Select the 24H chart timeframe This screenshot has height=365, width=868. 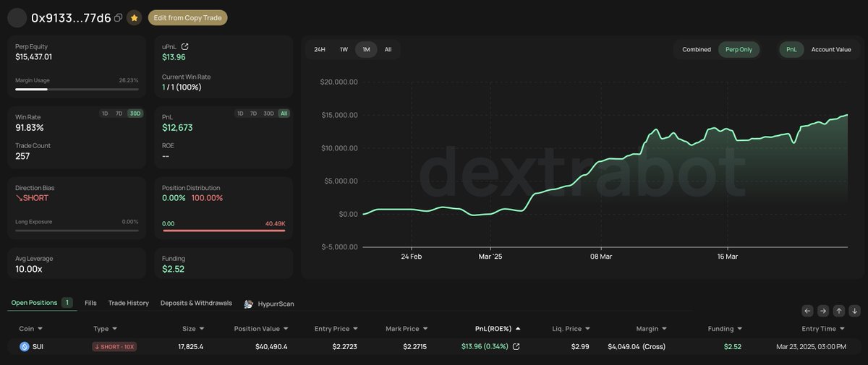coord(319,50)
